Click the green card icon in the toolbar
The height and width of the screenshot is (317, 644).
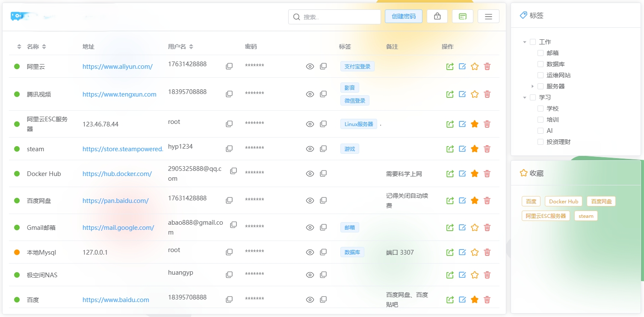pos(463,16)
